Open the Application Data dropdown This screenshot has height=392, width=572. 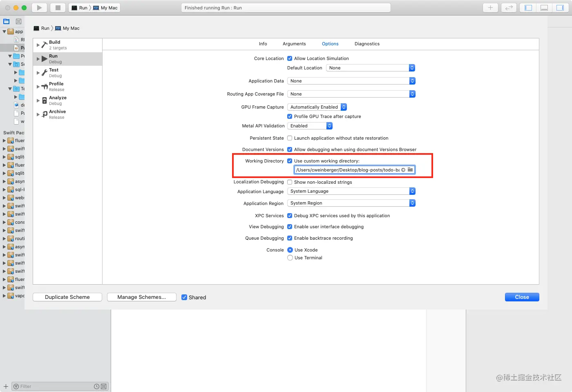[351, 81]
